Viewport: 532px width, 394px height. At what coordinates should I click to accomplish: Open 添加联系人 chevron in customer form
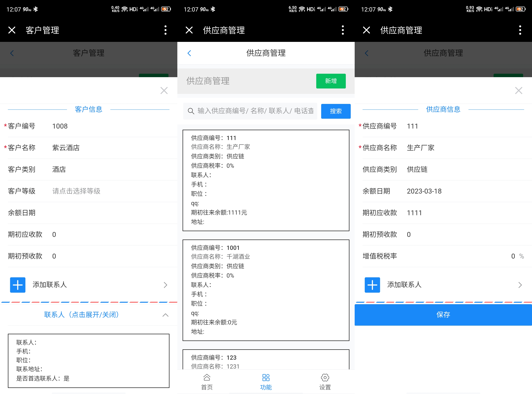click(x=165, y=285)
